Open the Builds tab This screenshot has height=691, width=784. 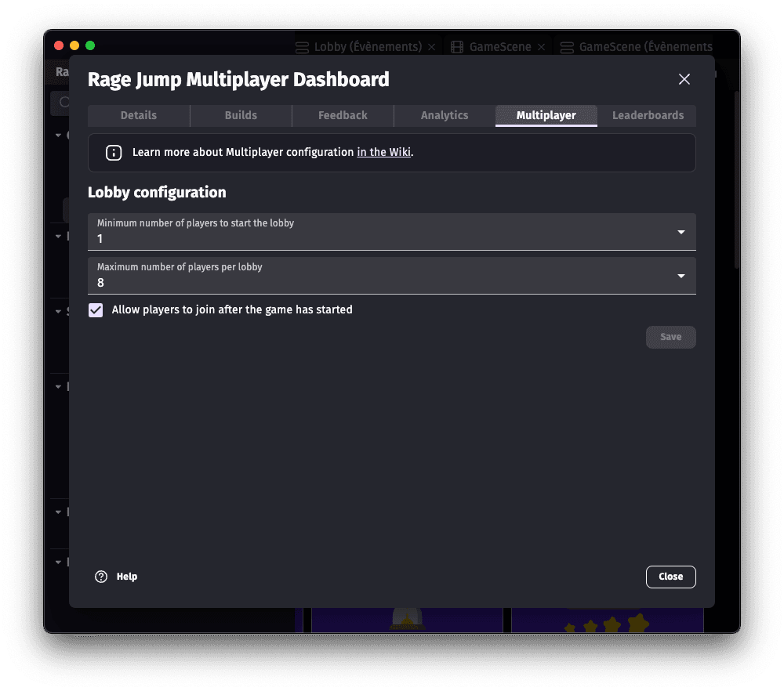(241, 115)
